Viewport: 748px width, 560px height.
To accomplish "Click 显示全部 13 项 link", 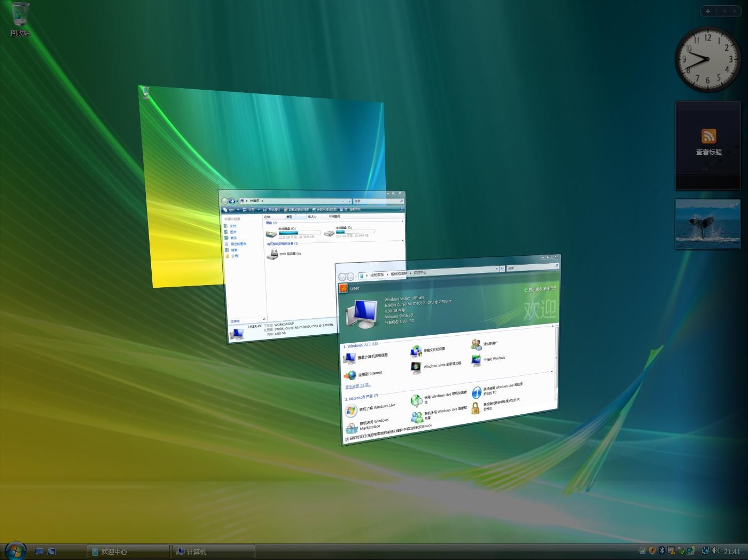I will tap(357, 385).
